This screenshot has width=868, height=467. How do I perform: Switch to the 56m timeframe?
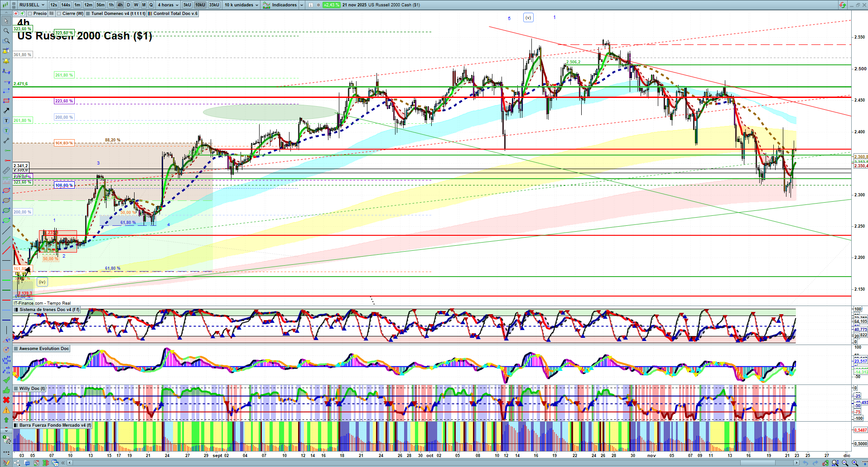pos(101,5)
